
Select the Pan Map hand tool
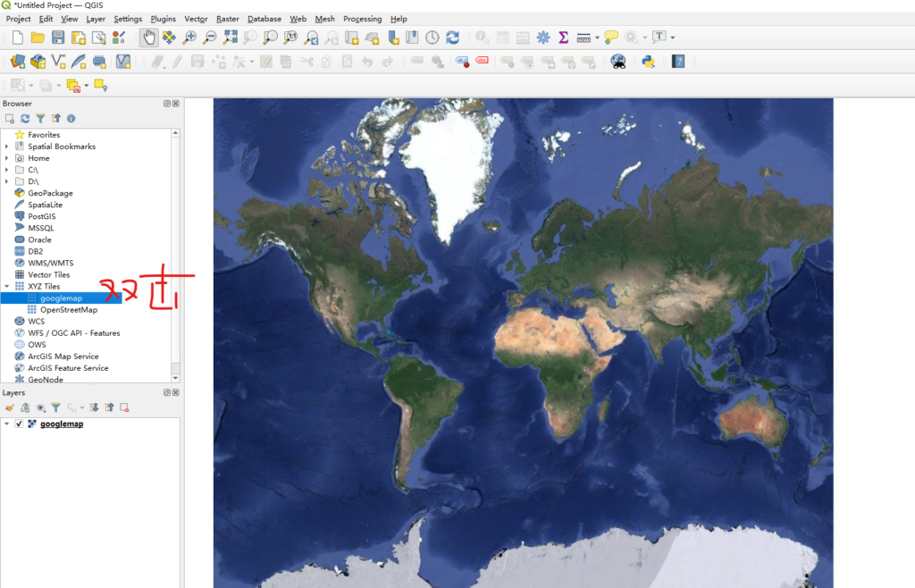(148, 38)
